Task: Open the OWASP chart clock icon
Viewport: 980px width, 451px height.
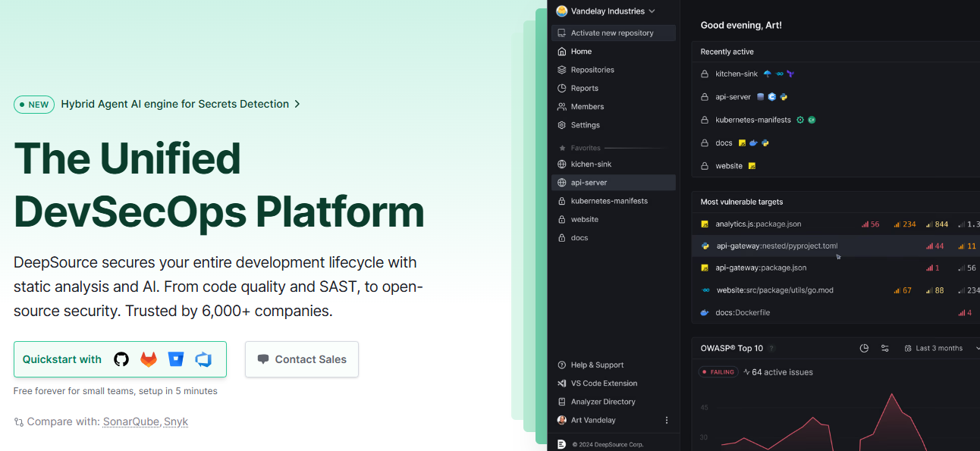Action: pyautogui.click(x=864, y=349)
